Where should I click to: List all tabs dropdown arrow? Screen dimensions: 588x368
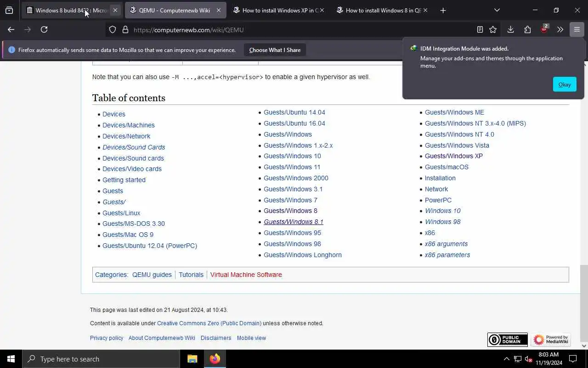click(497, 10)
